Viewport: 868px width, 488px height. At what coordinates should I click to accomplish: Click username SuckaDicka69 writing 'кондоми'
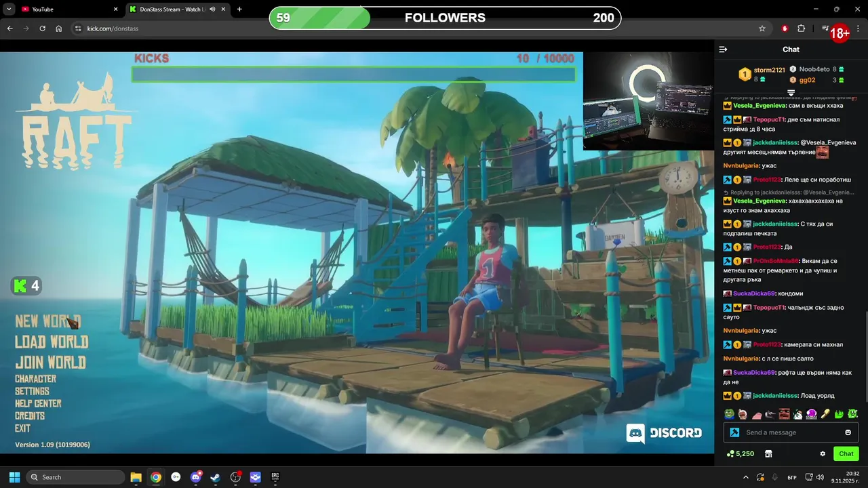point(753,293)
